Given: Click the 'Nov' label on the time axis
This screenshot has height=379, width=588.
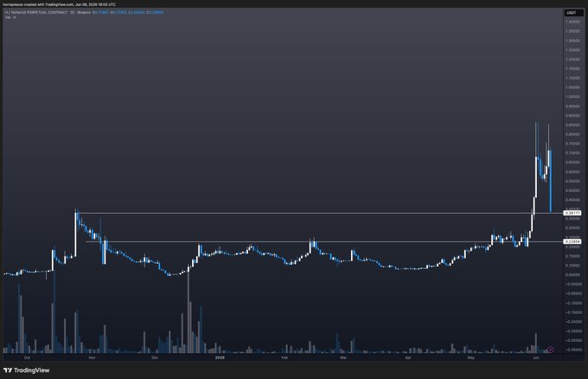Looking at the screenshot, I should 92,357.
